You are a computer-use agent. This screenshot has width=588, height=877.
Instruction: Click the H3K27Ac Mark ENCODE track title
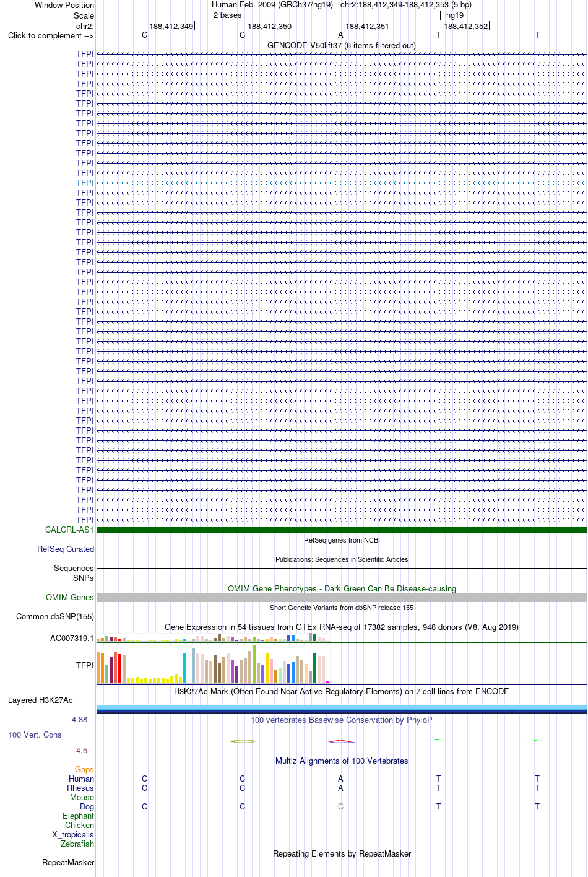[342, 691]
